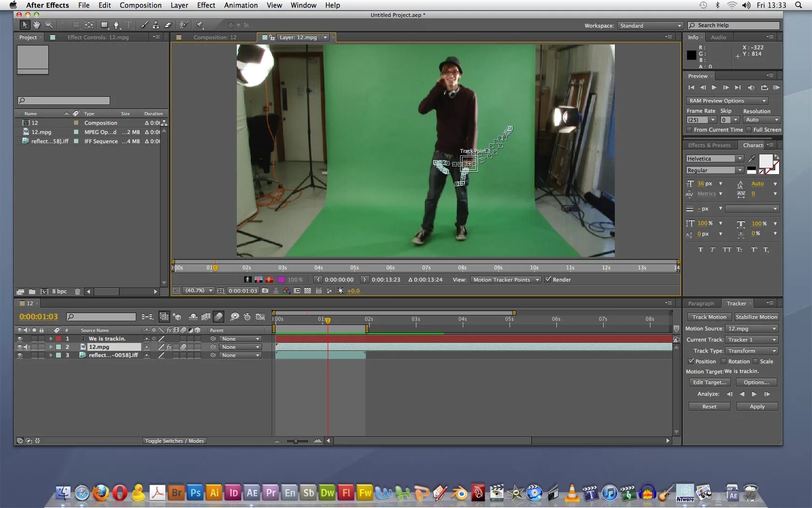Click the Play button in Preview panel
The width and height of the screenshot is (812, 508).
(x=714, y=88)
